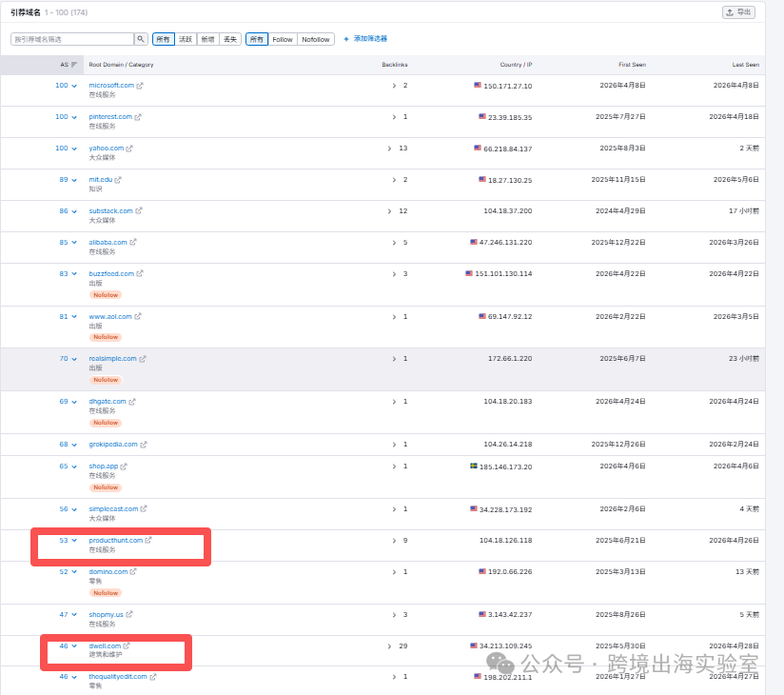Select the first 所有 status filter

163,39
